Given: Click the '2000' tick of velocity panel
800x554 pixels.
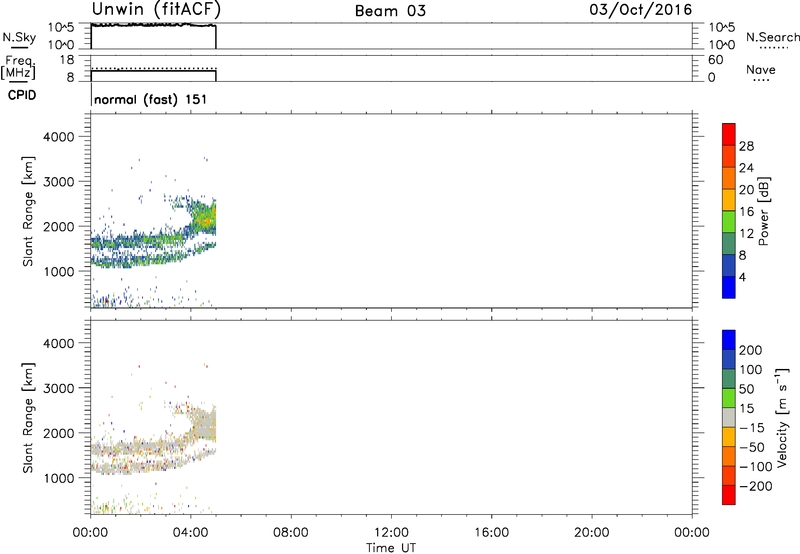Looking at the screenshot, I should (x=59, y=433).
